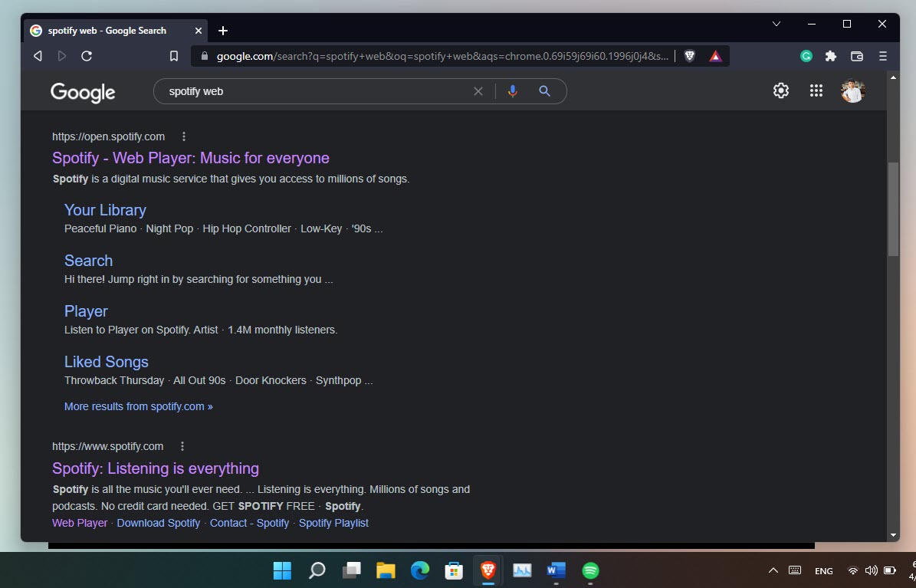This screenshot has height=588, width=916.
Task: Reload the Google search page
Action: point(87,56)
